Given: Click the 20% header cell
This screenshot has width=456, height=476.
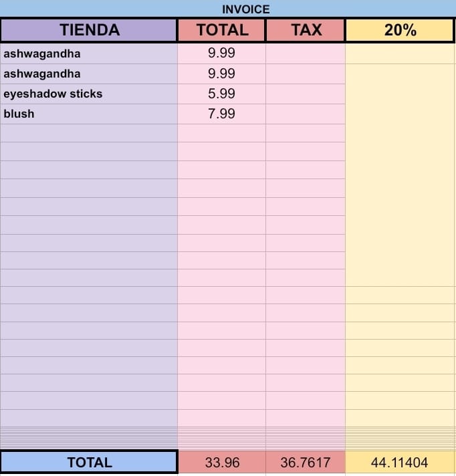Looking at the screenshot, I should (x=400, y=29).
